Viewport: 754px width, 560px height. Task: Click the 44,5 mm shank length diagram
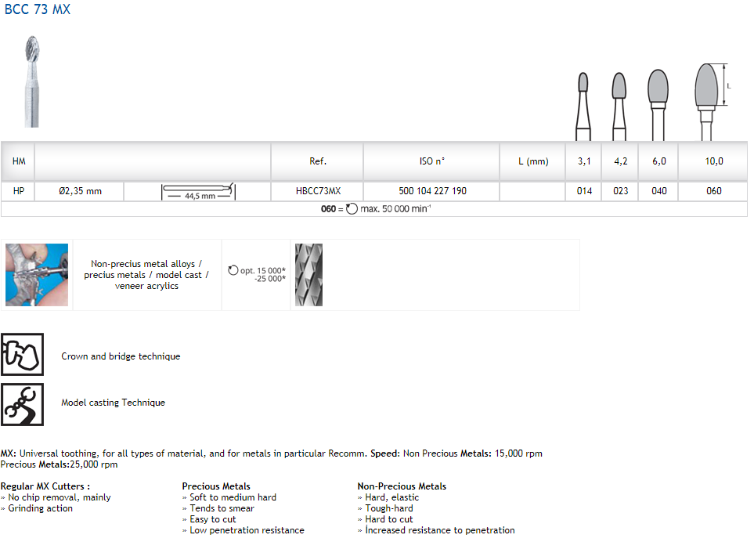tap(198, 191)
